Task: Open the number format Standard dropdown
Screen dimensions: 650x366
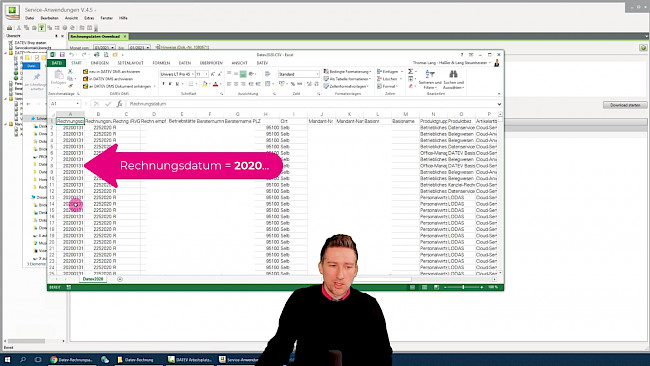Action: pyautogui.click(x=317, y=74)
